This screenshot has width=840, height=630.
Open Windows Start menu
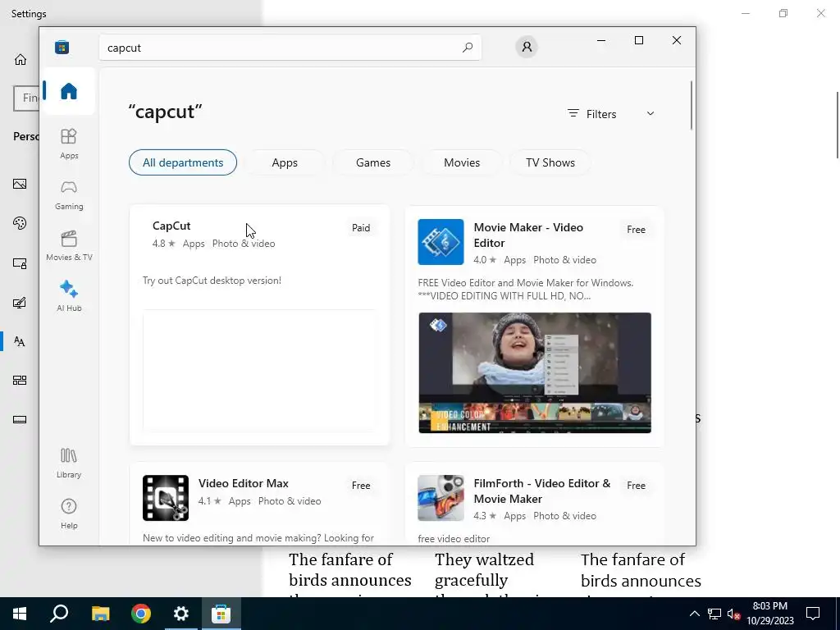[20, 614]
